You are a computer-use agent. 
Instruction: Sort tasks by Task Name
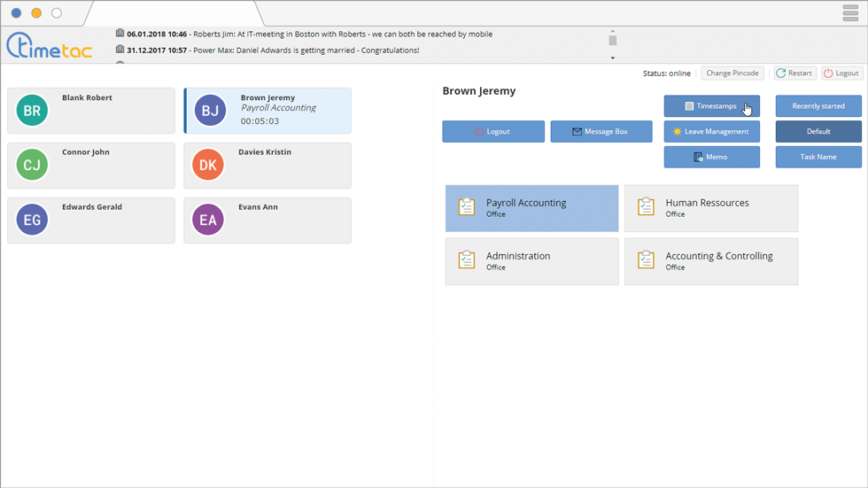coord(818,158)
